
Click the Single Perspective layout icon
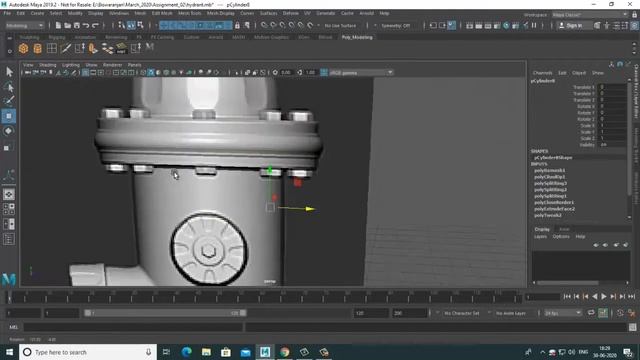(9, 194)
